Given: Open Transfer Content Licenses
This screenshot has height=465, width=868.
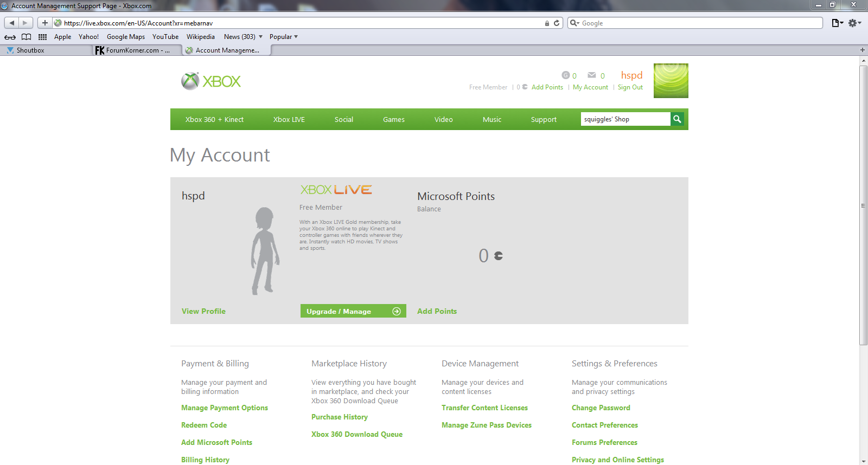Looking at the screenshot, I should [x=484, y=408].
